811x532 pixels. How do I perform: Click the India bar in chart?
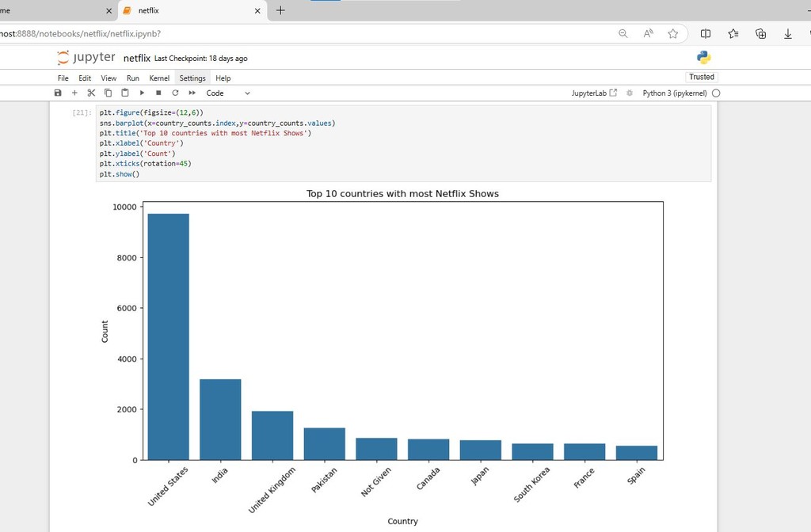tap(220, 420)
